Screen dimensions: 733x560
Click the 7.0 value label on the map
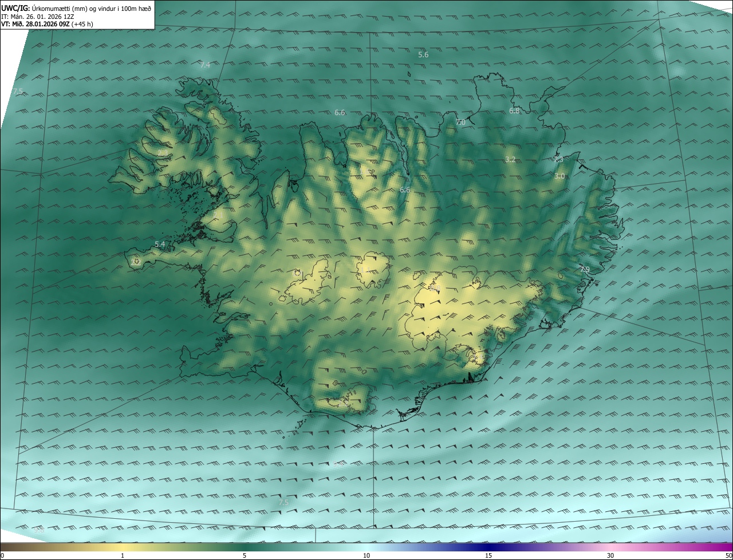coord(460,123)
